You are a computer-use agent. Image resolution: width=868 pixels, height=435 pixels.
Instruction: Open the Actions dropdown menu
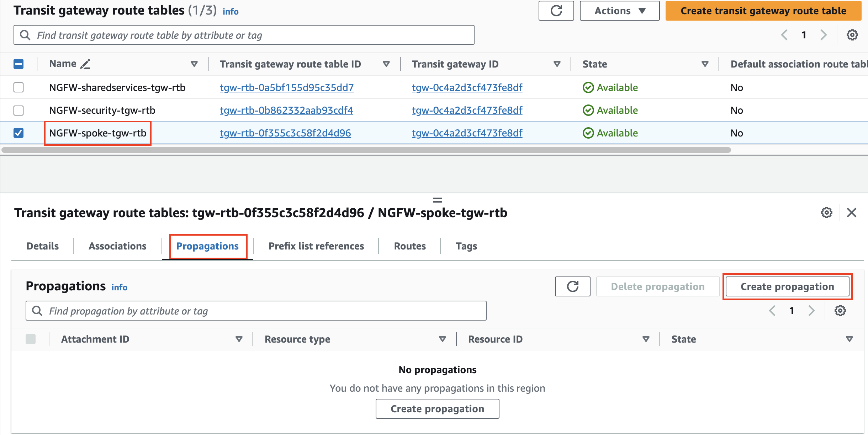click(x=620, y=11)
